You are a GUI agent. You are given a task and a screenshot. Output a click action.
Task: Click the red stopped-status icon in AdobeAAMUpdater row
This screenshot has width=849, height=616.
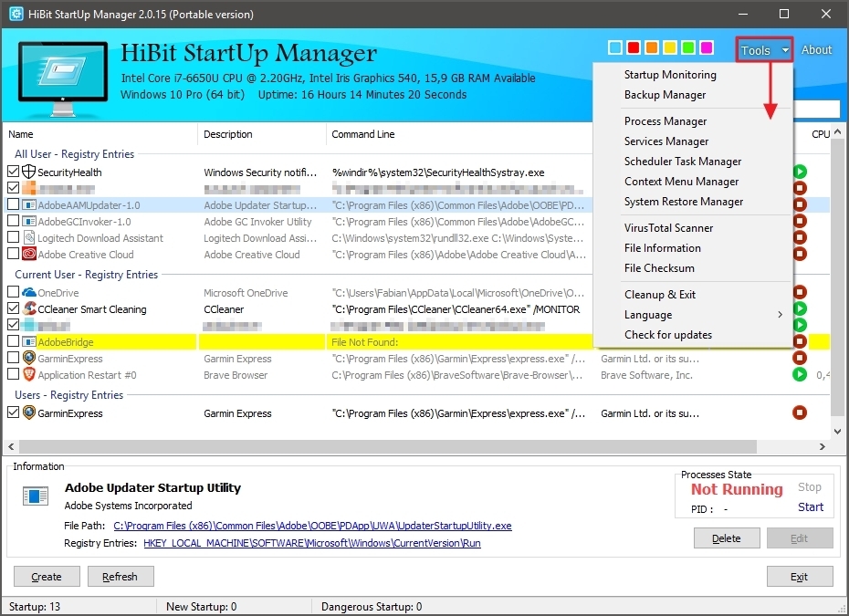tap(800, 204)
